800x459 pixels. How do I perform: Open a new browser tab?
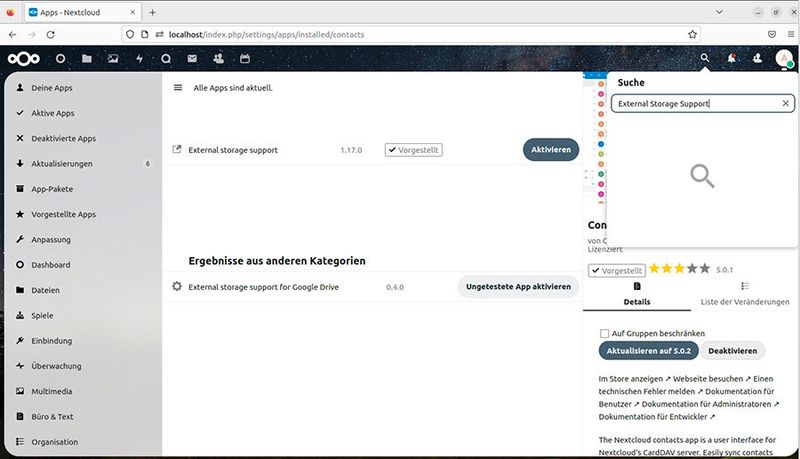click(x=152, y=12)
